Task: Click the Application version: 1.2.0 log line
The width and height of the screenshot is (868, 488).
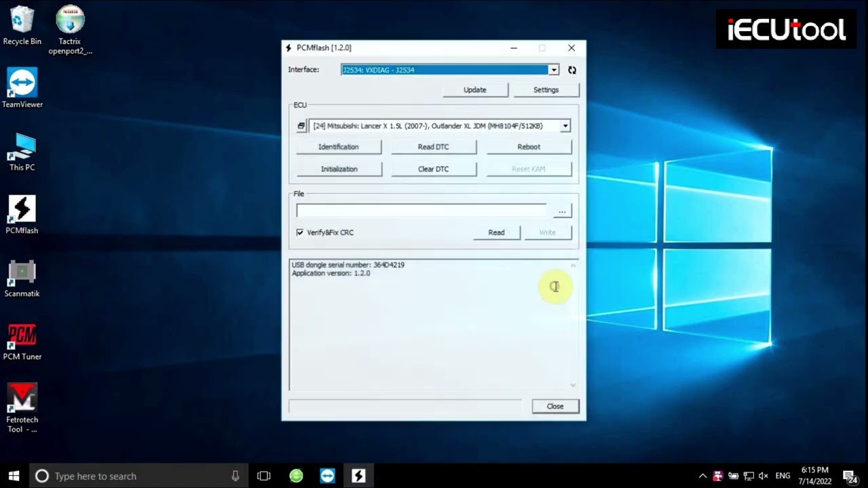Action: click(331, 273)
